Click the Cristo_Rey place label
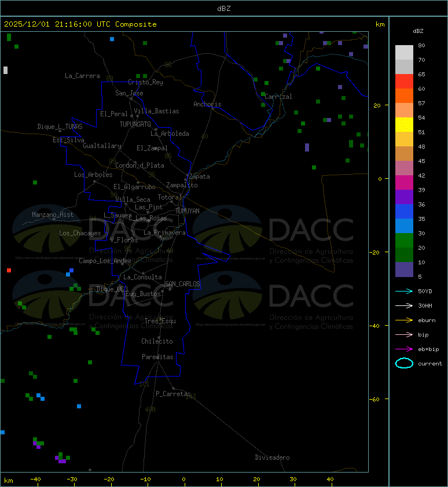 pos(145,82)
